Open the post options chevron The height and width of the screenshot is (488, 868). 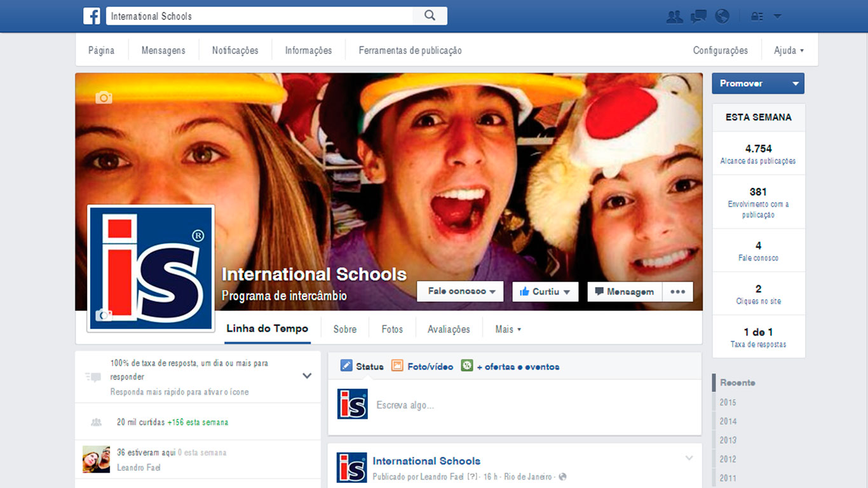[x=689, y=458]
